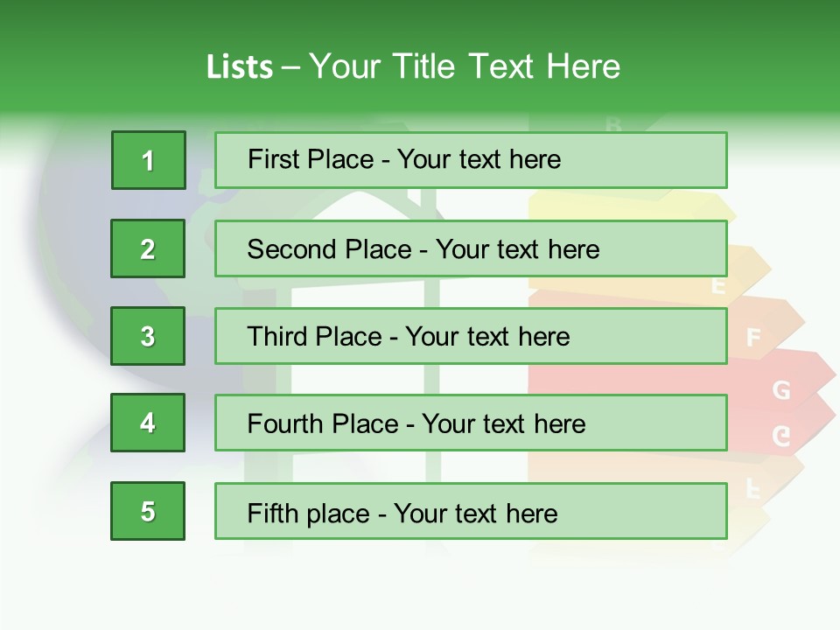Click the letter F on the orange arrow
The image size is (840, 630).
point(753,338)
